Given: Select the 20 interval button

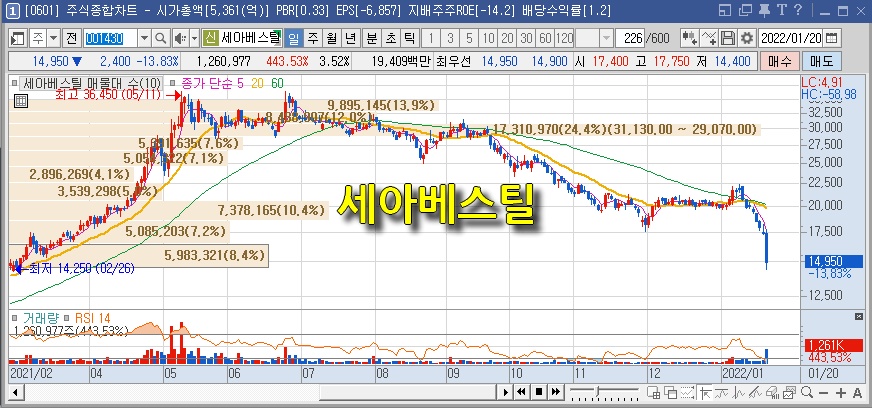Looking at the screenshot, I should [x=507, y=38].
